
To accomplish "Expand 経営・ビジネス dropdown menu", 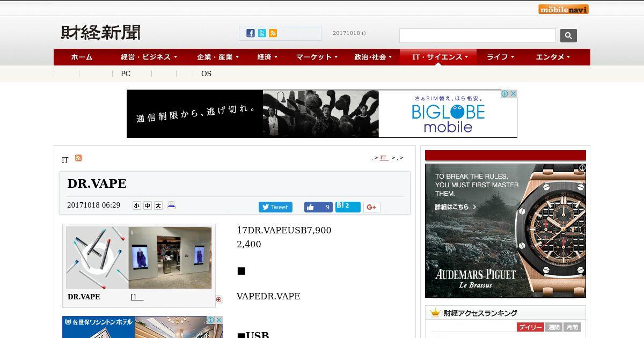I will click(x=149, y=57).
